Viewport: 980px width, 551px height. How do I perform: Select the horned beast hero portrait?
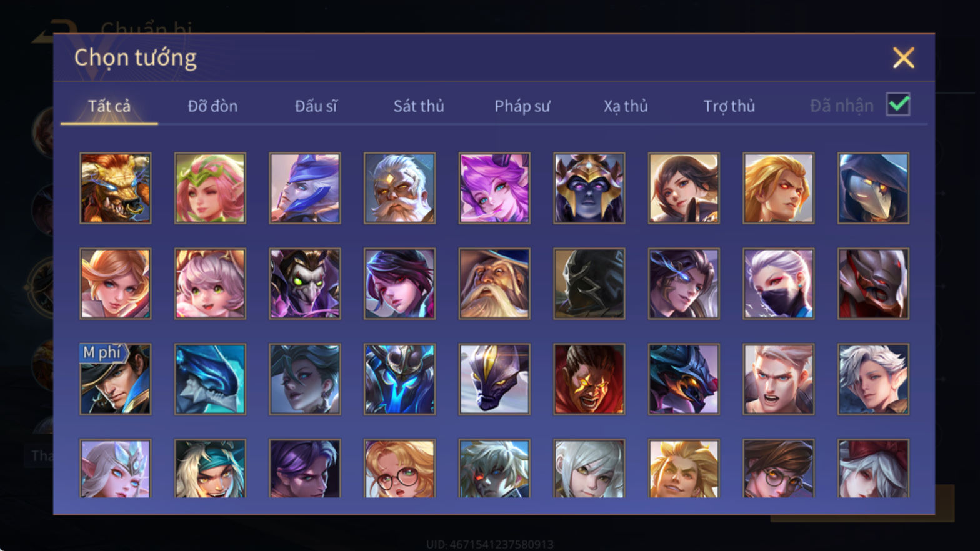point(116,188)
